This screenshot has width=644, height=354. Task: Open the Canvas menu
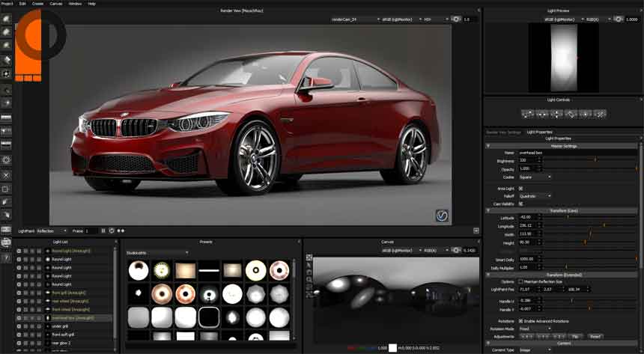pos(56,4)
